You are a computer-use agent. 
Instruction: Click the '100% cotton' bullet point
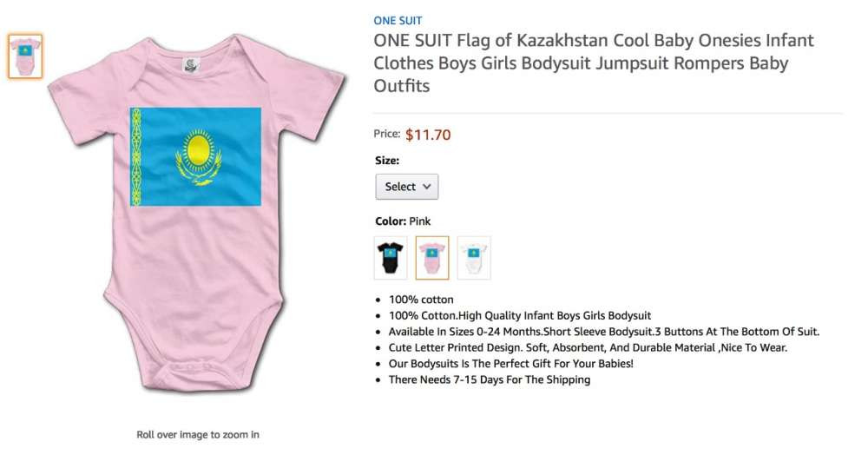pyautogui.click(x=421, y=300)
